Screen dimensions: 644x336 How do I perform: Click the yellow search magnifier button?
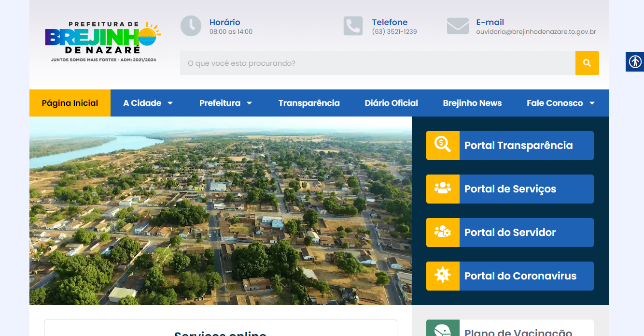tap(587, 63)
